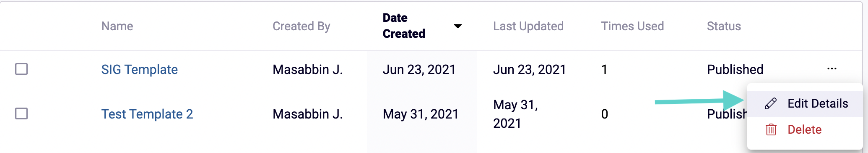Tick the Test Template 2 row checkbox
This screenshot has width=868, height=153.
click(21, 113)
